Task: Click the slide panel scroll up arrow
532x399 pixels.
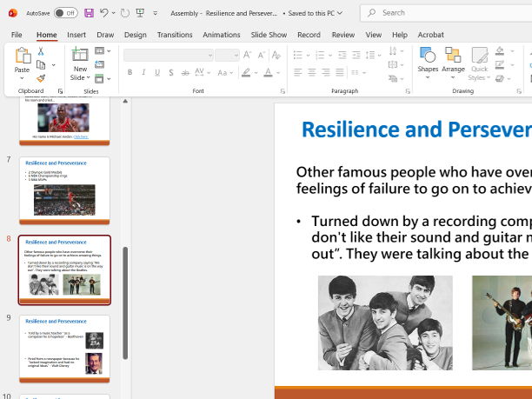Action: (125, 101)
